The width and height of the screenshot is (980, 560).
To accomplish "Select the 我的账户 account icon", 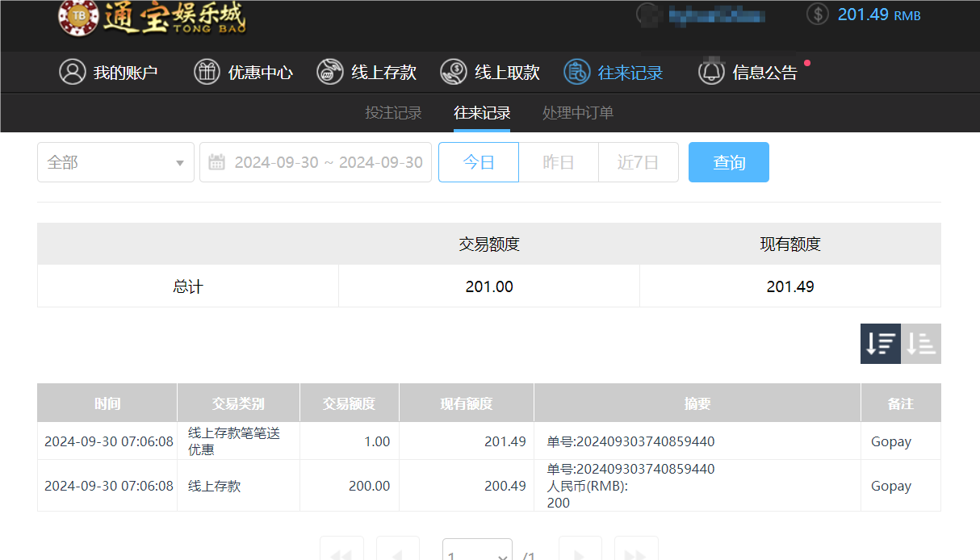I will [73, 72].
